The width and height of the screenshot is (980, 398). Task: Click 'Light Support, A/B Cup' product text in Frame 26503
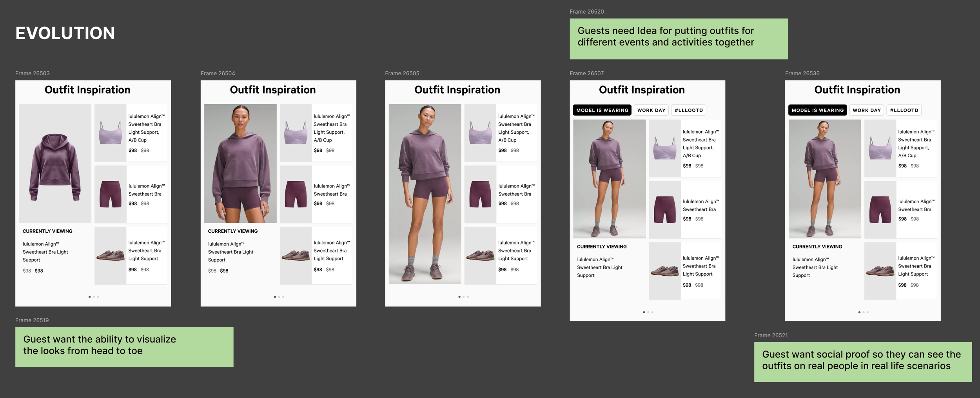(x=144, y=136)
